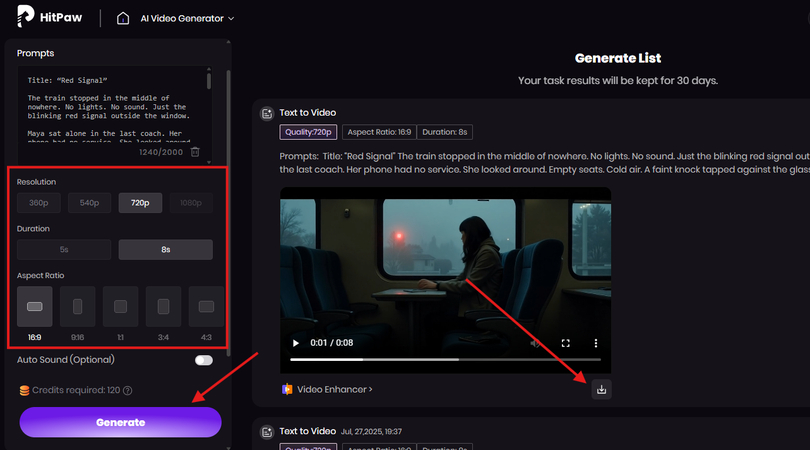
Task: Choose 8s duration
Action: click(x=165, y=250)
